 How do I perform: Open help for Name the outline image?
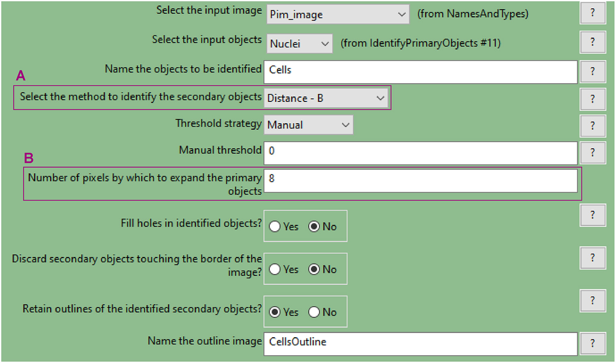coord(592,343)
